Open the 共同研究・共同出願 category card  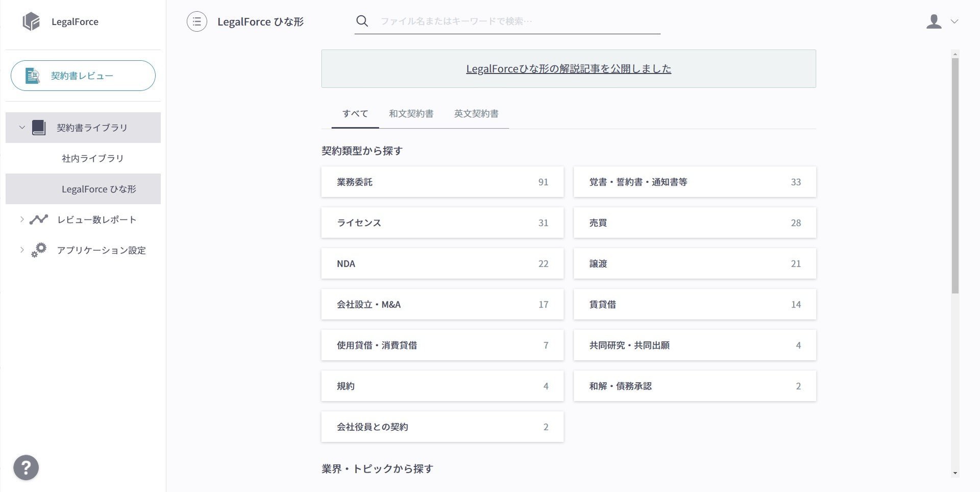coord(695,345)
